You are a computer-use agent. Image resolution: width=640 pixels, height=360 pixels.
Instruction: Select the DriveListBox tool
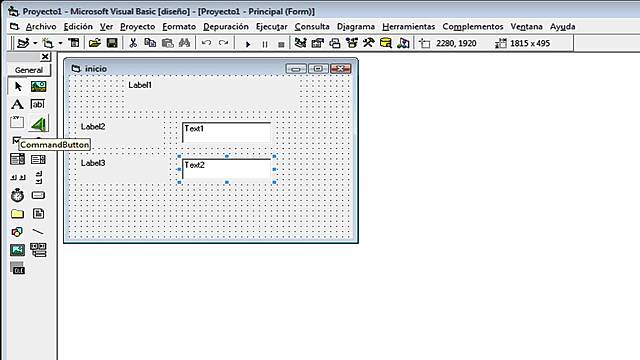38,195
